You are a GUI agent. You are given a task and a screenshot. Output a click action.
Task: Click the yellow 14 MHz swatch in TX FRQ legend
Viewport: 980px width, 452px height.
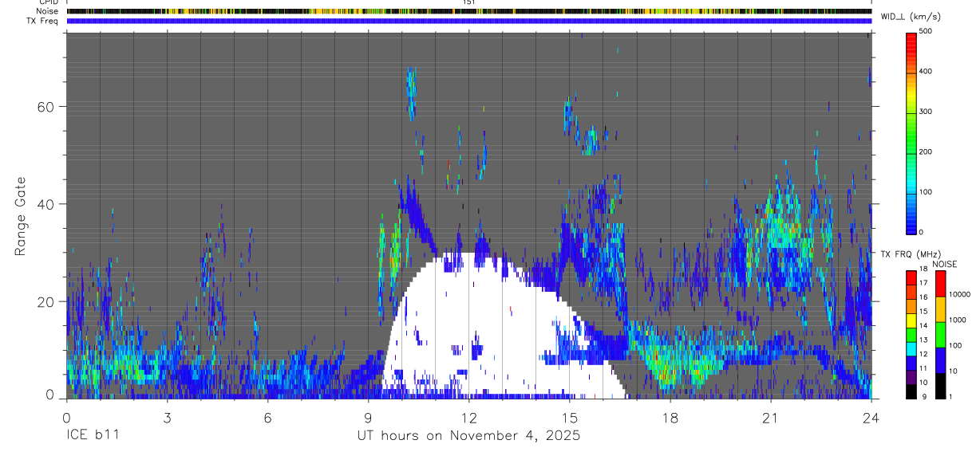click(911, 321)
